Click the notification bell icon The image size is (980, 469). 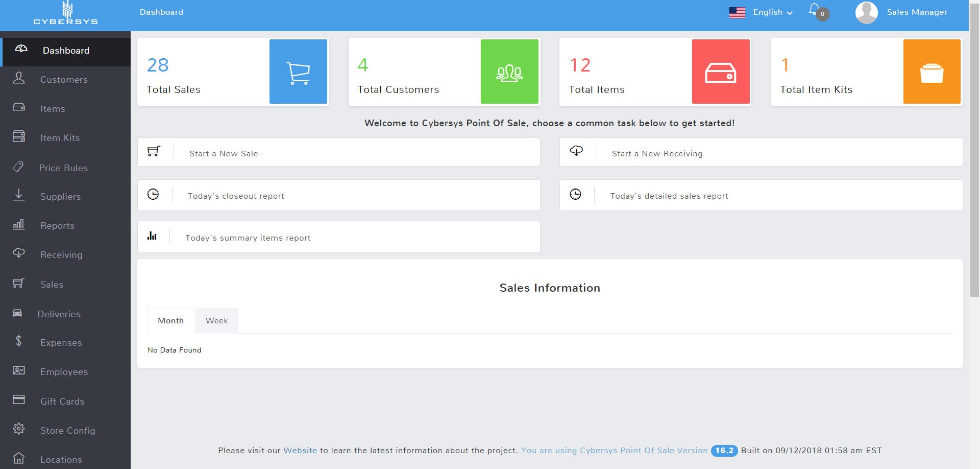pyautogui.click(x=813, y=11)
